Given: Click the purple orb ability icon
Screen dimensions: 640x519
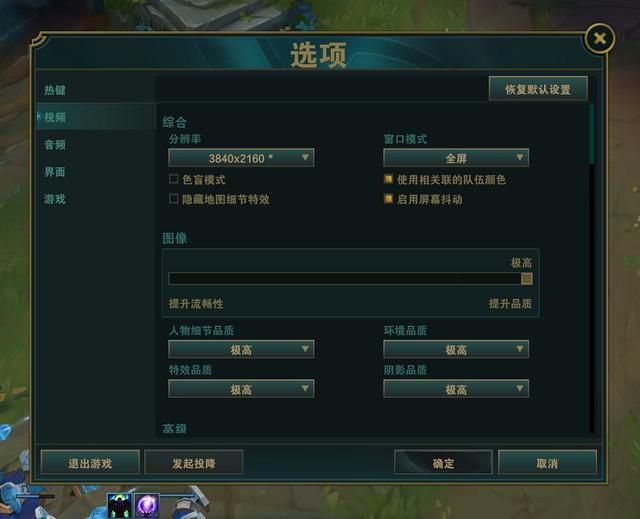Looking at the screenshot, I should [x=147, y=506].
